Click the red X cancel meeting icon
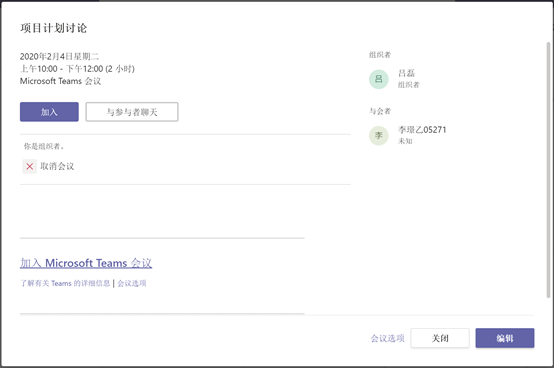Image resolution: width=554 pixels, height=368 pixels. 30,166
